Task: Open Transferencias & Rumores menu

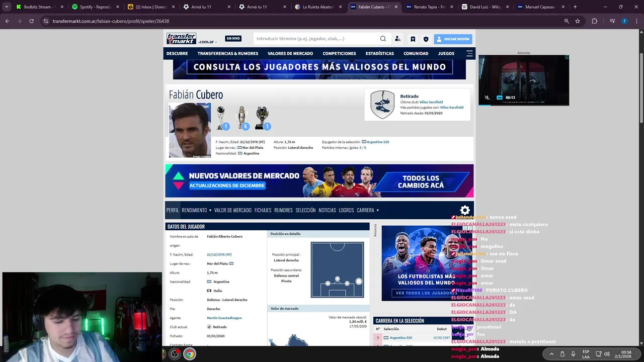Action: pos(228,53)
